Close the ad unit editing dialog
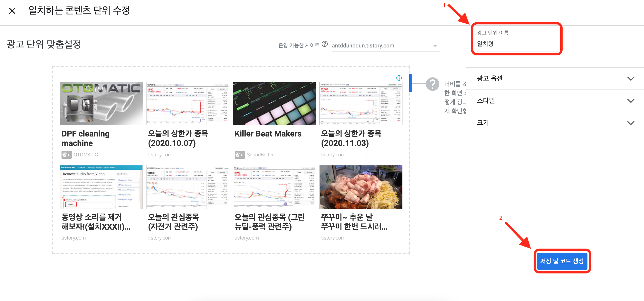The width and height of the screenshot is (644, 301). pos(12,11)
